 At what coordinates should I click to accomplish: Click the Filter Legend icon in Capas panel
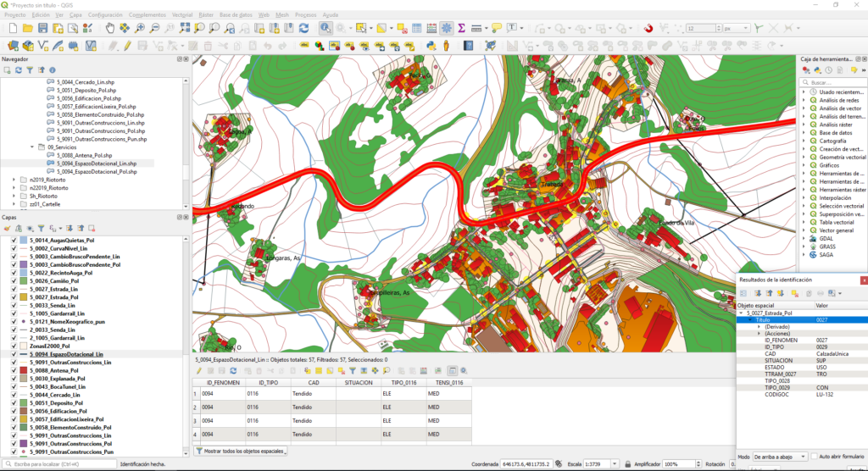coord(41,228)
